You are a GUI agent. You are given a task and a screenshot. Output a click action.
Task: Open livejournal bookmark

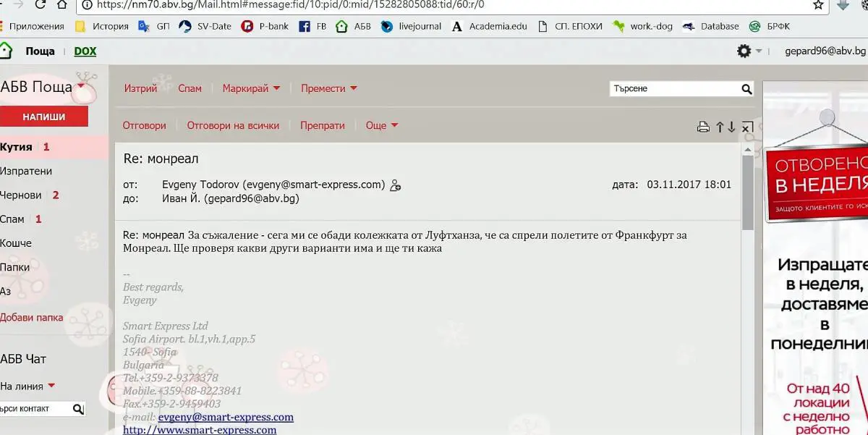coord(410,26)
